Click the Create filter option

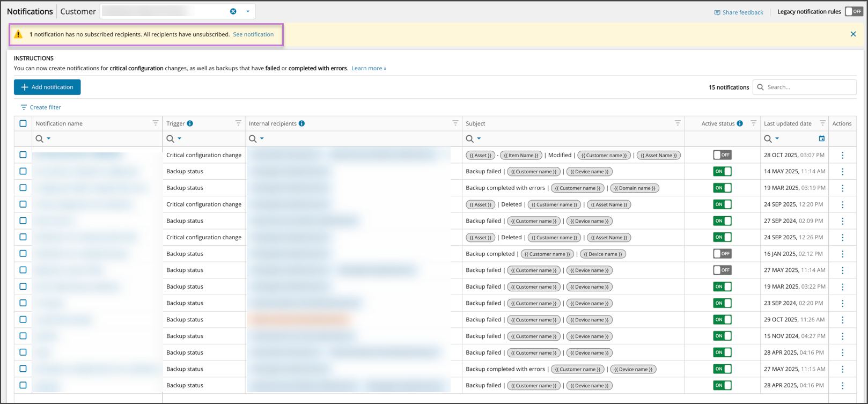pyautogui.click(x=41, y=107)
